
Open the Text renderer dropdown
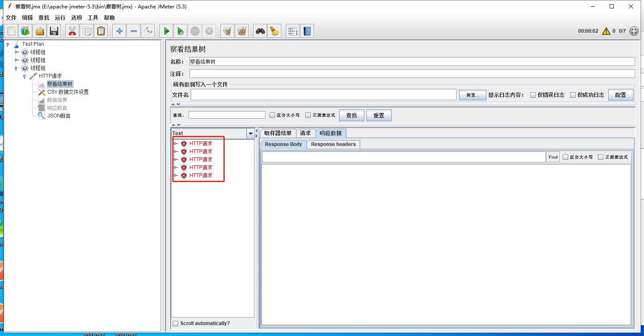pos(251,133)
